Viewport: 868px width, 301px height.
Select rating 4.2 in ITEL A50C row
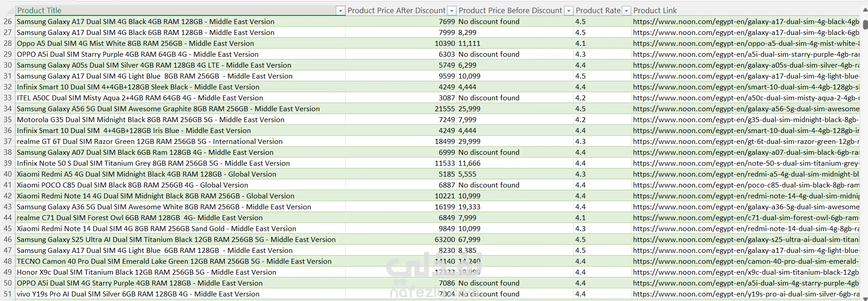(x=603, y=98)
